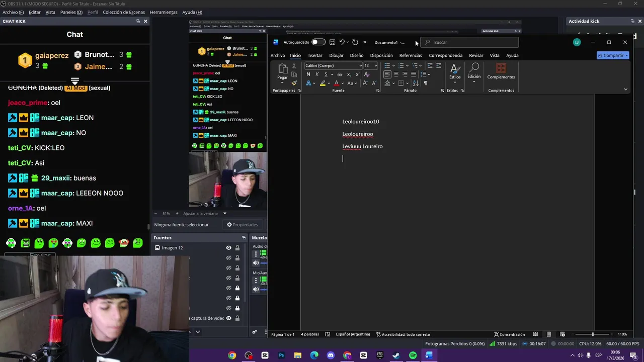
Task: Expand the Estilos gallery dropdown
Action: pos(455,82)
